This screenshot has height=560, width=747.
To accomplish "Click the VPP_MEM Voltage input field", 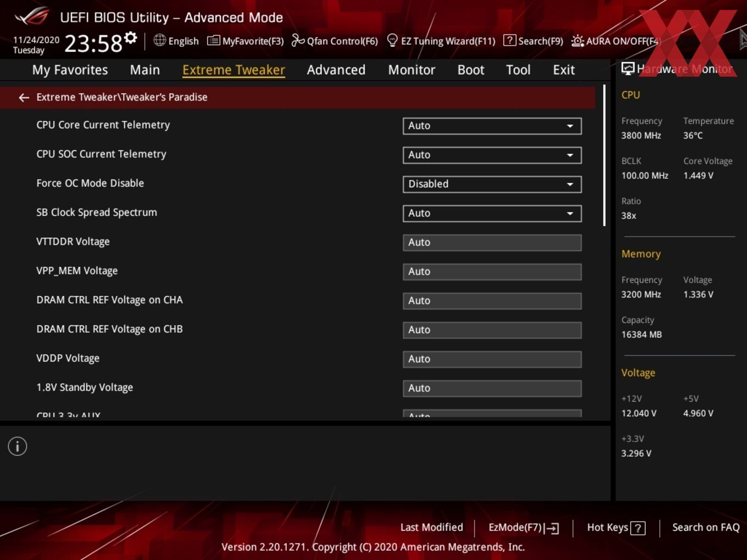I will 492,271.
